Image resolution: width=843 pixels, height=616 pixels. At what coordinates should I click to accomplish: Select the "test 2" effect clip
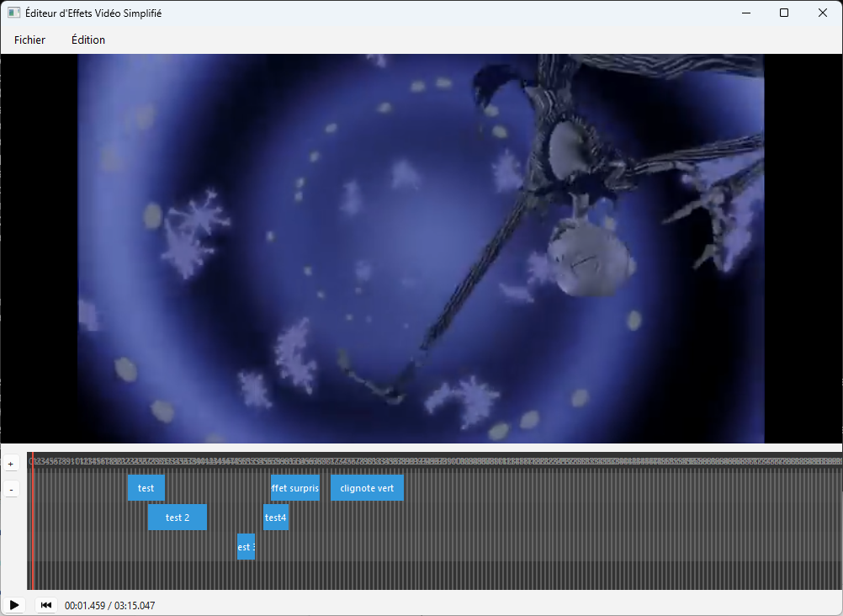click(177, 518)
